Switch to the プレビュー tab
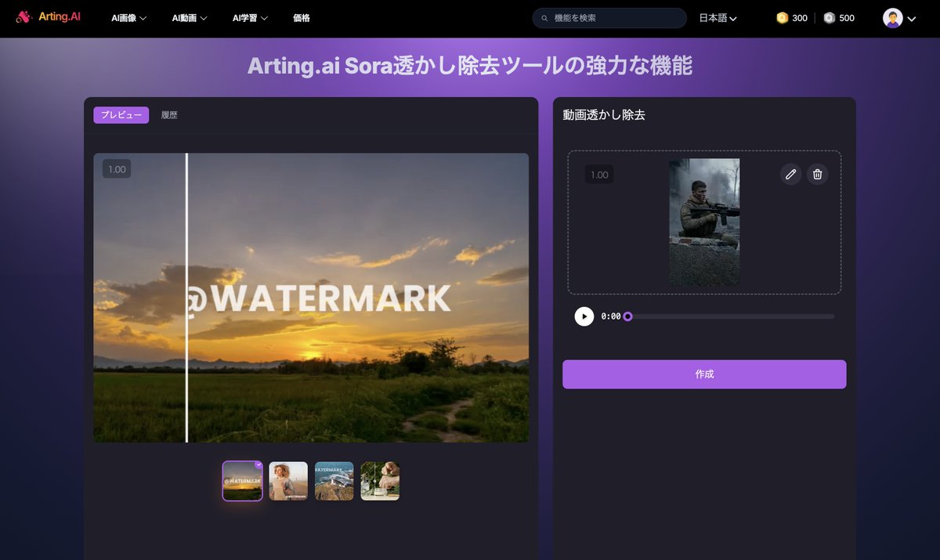This screenshot has width=940, height=560. coord(121,115)
